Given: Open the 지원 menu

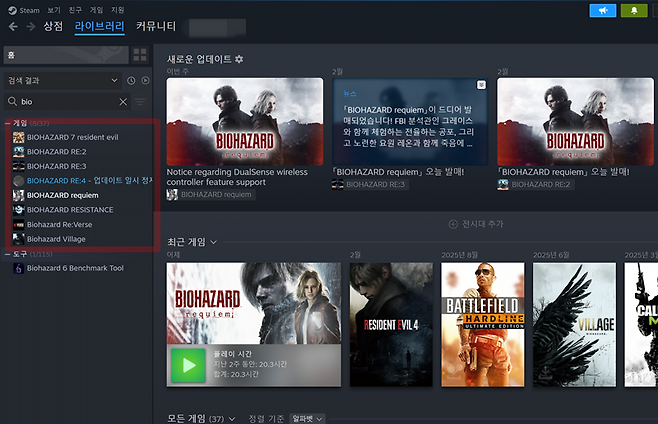Looking at the screenshot, I should [118, 10].
